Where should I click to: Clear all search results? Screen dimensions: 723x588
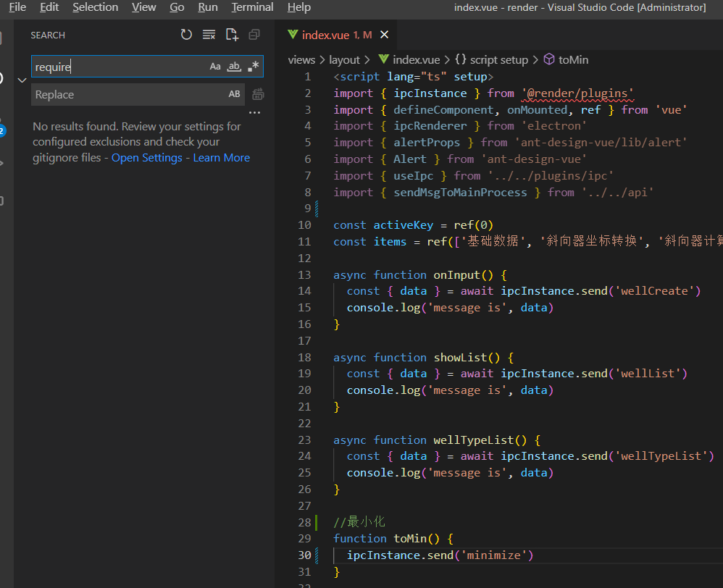coord(209,34)
